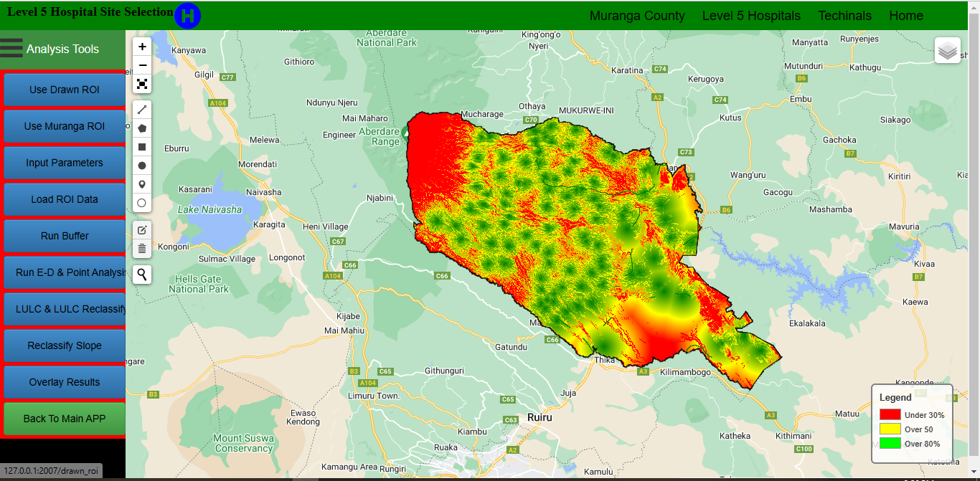Select the draw polyline tool
Viewport: 980px width, 481px height.
(x=142, y=110)
